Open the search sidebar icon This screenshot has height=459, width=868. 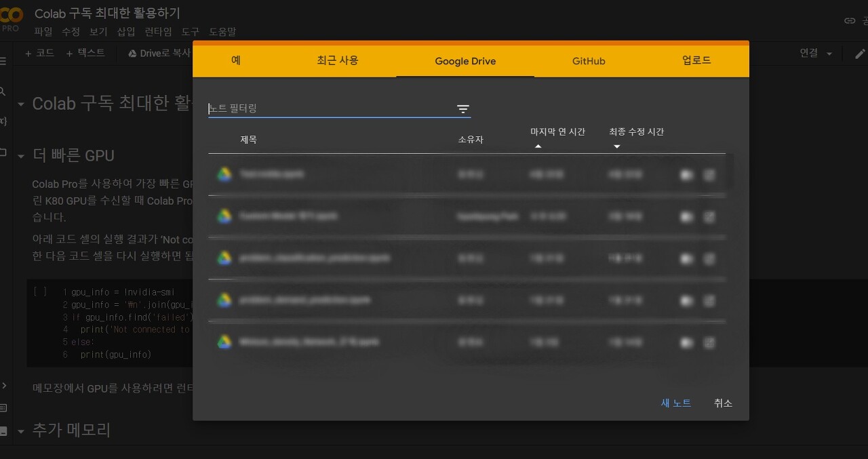click(3, 91)
